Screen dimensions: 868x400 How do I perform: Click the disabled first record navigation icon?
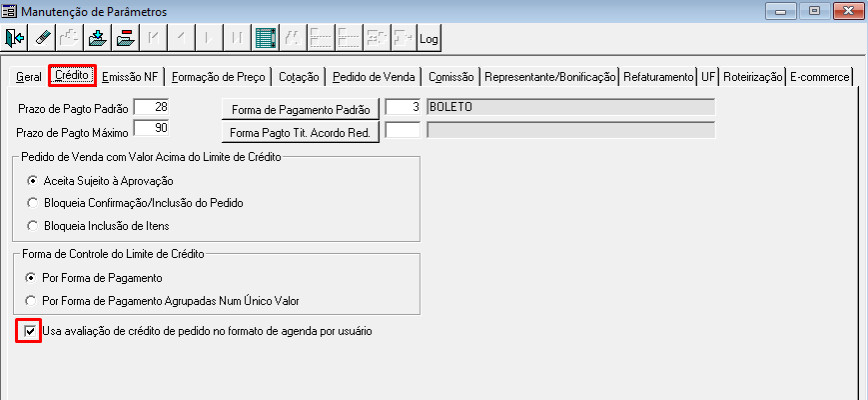pos(154,38)
